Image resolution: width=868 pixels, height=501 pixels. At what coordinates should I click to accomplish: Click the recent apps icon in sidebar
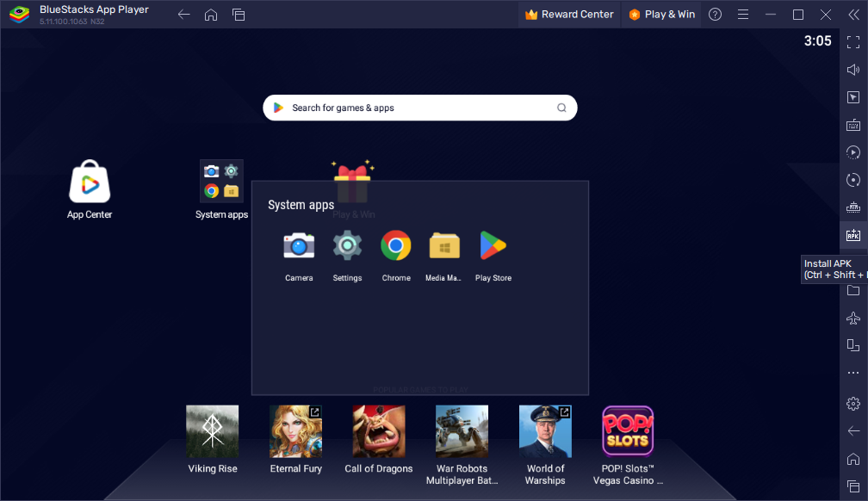click(x=853, y=486)
